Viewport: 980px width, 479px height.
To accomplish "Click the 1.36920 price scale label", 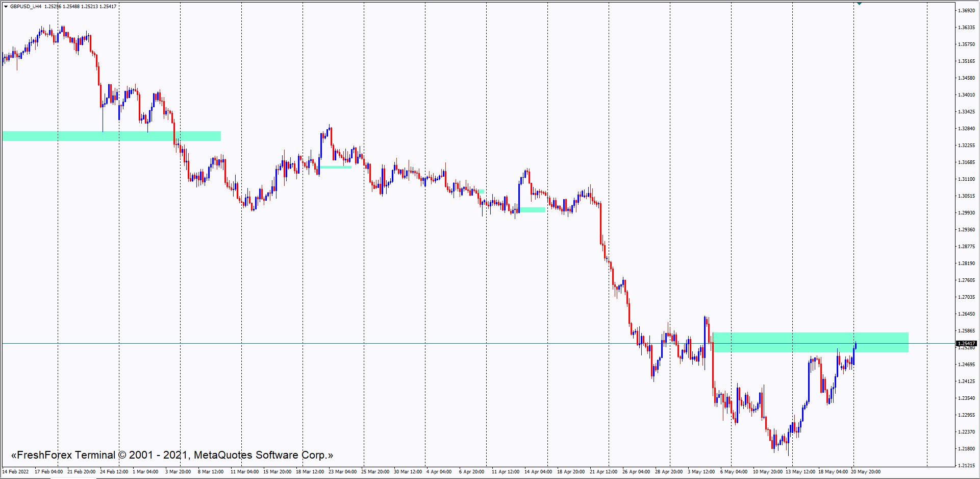I will click(x=966, y=11).
